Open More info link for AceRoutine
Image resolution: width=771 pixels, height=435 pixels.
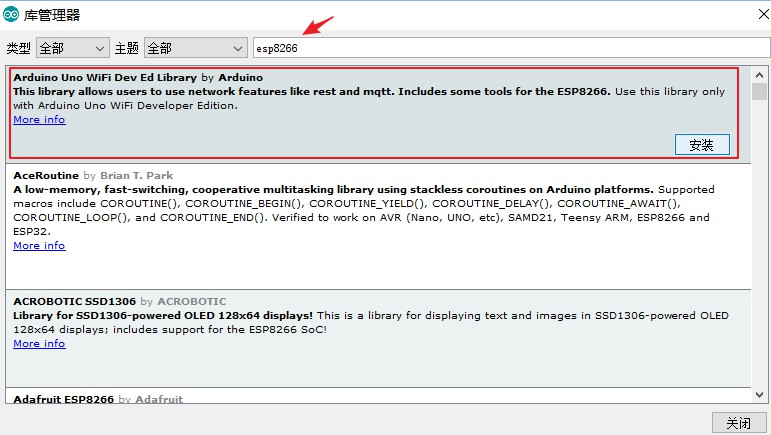[x=39, y=245]
